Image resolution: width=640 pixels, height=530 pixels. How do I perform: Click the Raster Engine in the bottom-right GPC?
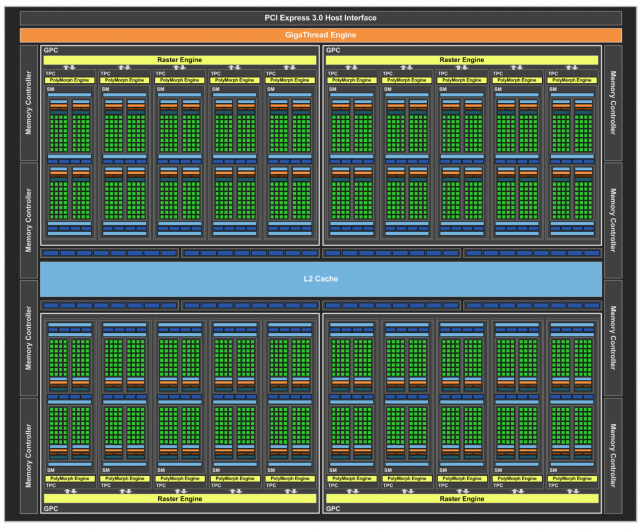[x=461, y=497]
